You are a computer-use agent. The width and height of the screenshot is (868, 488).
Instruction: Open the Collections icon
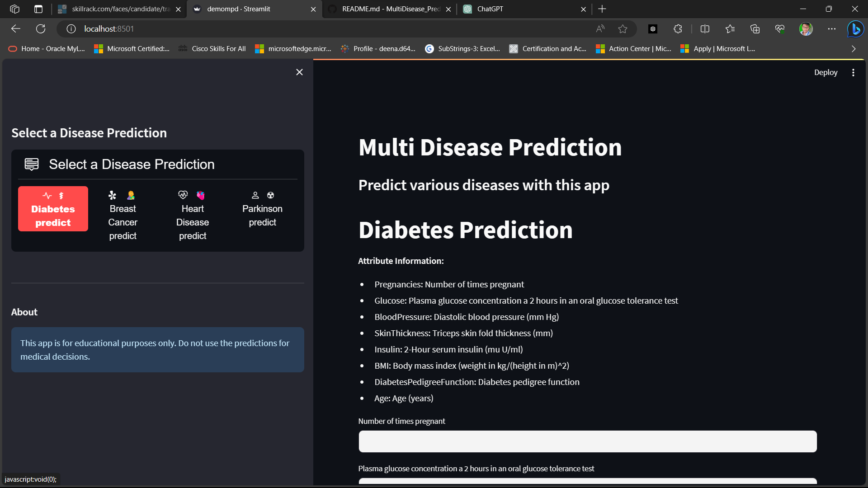[755, 28]
